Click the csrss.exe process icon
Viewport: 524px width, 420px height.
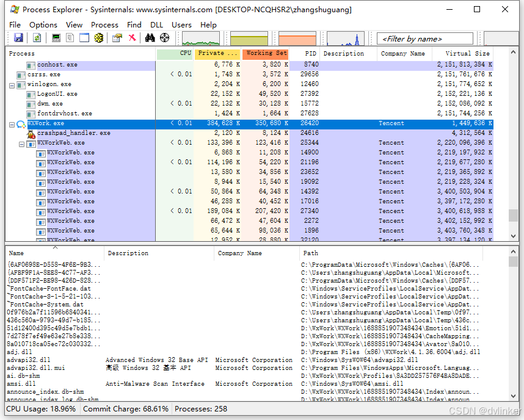pyautogui.click(x=21, y=75)
